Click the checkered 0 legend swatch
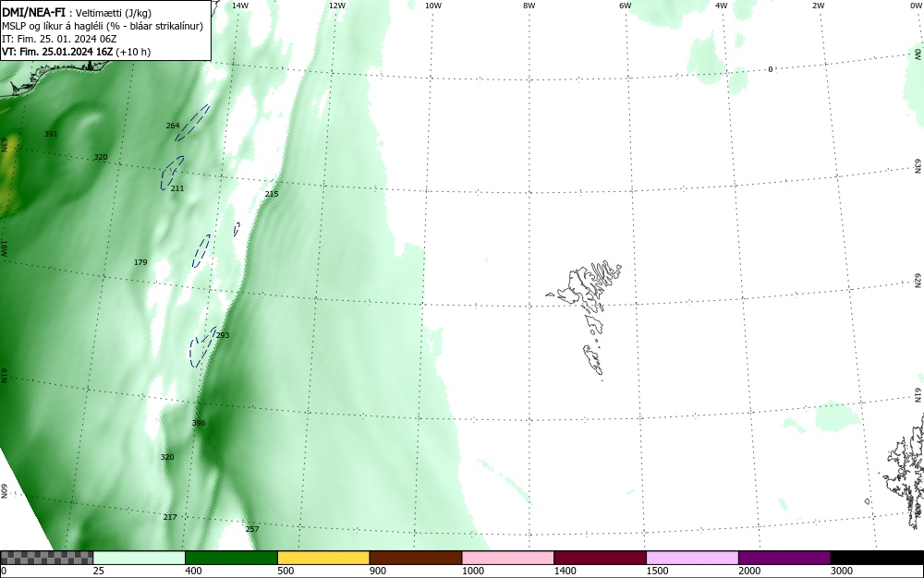This screenshot has width=924, height=578. [x=46, y=558]
